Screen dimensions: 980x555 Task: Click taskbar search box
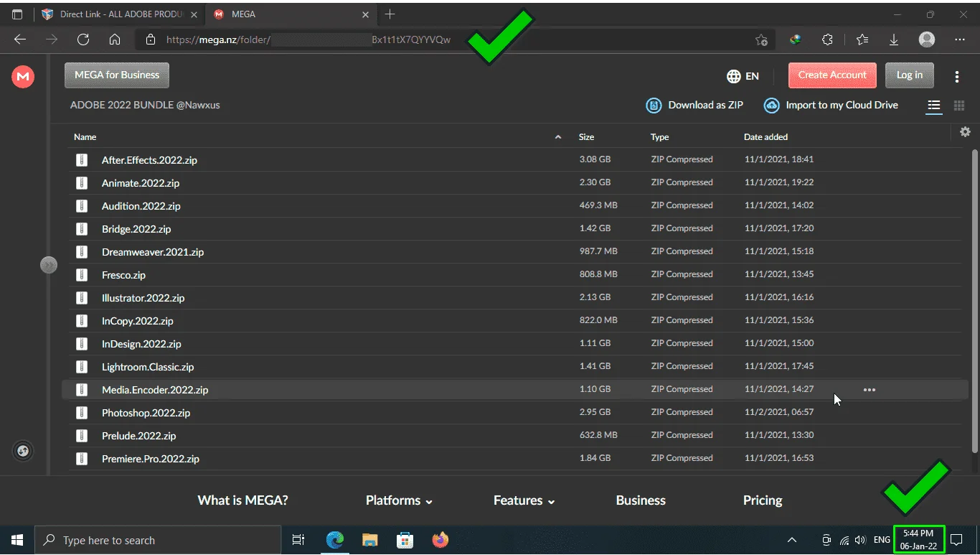pyautogui.click(x=158, y=540)
